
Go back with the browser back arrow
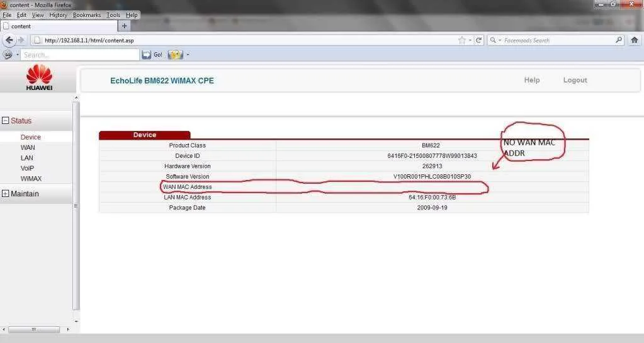pyautogui.click(x=9, y=40)
